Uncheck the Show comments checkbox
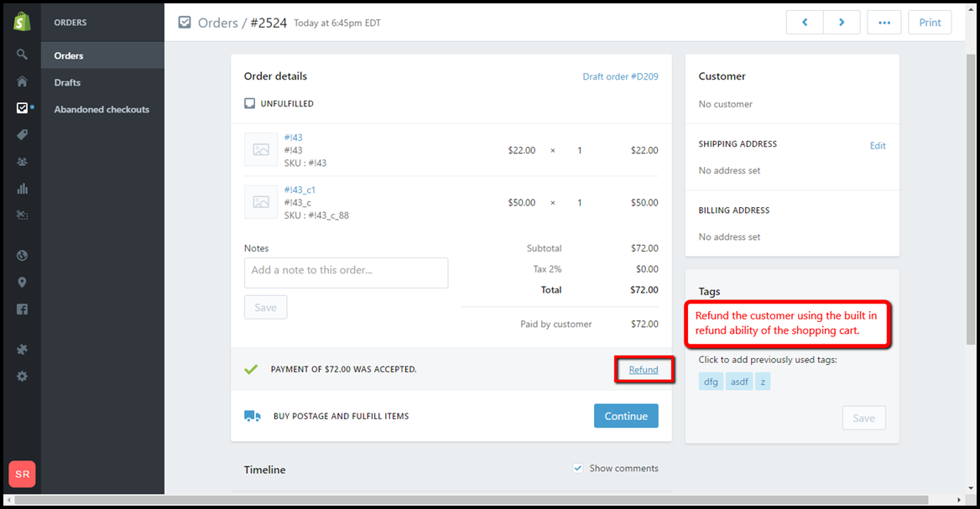 click(x=578, y=468)
